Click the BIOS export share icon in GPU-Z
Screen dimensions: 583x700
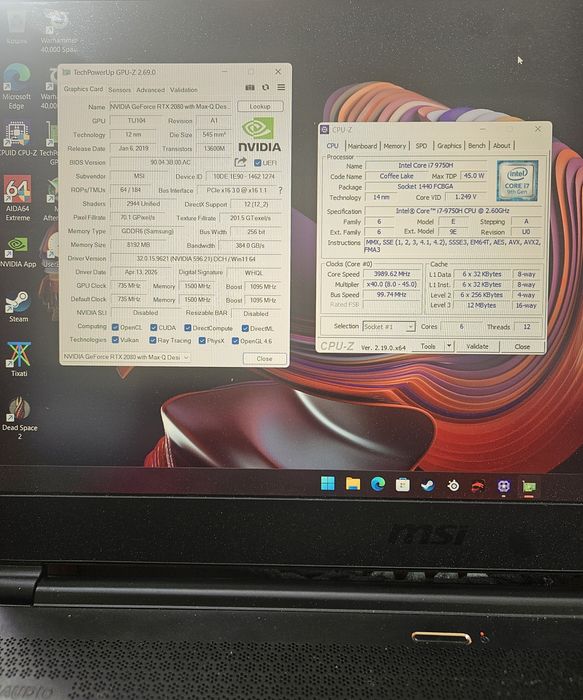click(240, 162)
